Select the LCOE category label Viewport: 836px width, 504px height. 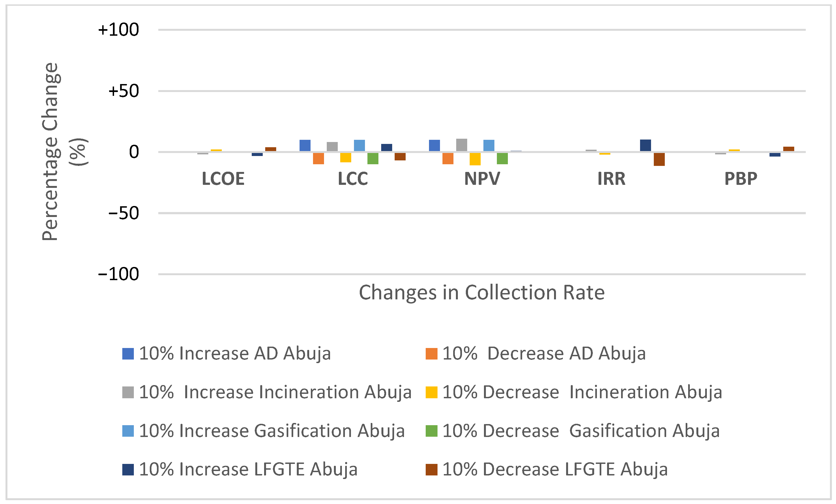[223, 179]
